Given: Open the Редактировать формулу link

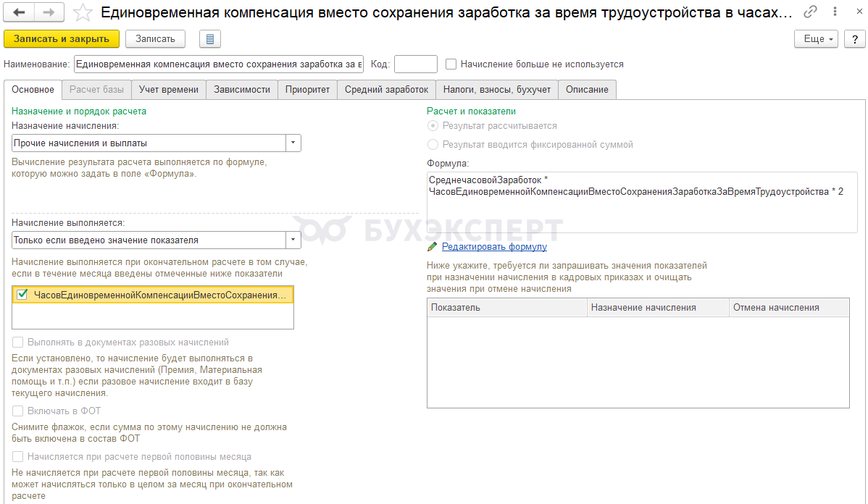Looking at the screenshot, I should click(494, 247).
